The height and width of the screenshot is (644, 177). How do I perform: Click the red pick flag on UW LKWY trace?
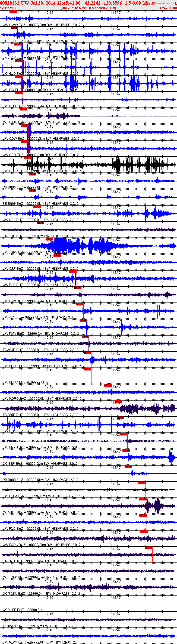coord(13,12)
